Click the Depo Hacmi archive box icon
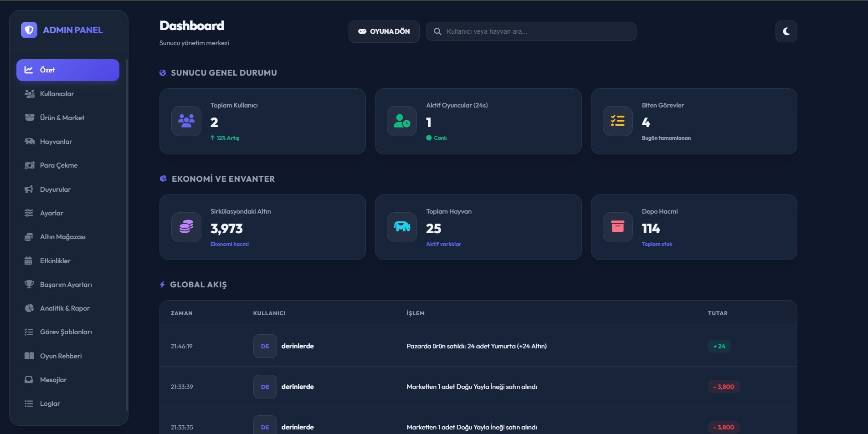This screenshot has height=434, width=868. [617, 227]
